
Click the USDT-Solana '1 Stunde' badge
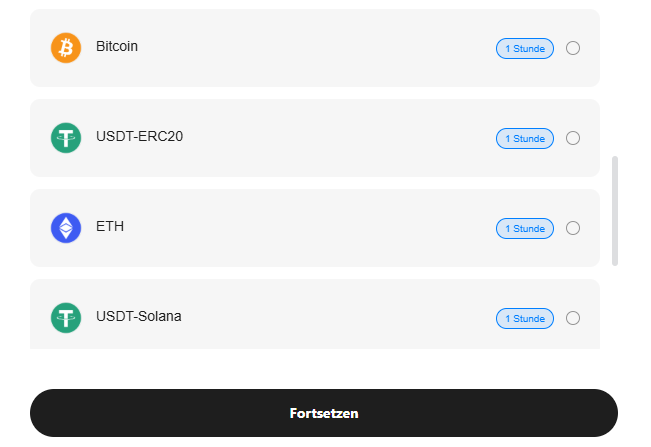(525, 318)
